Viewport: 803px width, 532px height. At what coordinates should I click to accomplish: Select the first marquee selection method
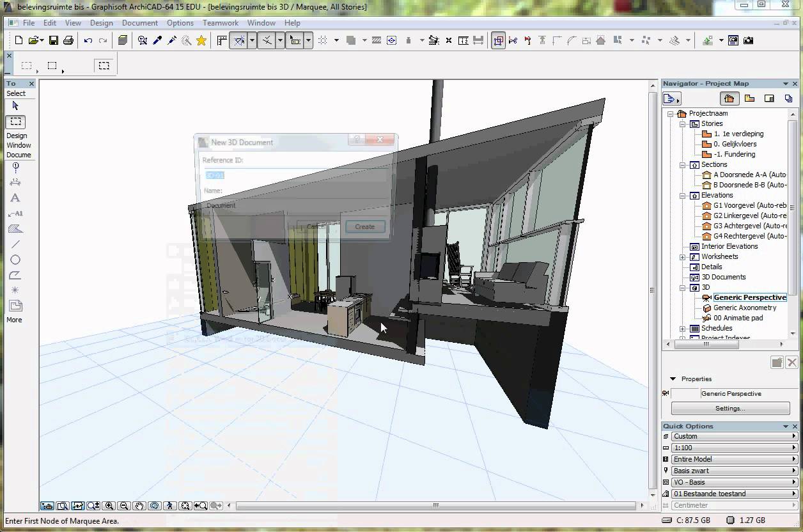(27, 65)
